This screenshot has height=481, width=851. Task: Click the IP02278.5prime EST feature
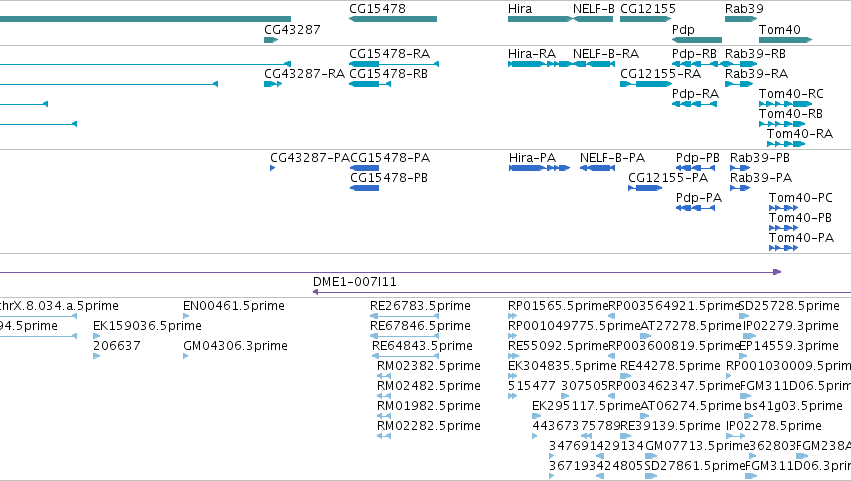(x=736, y=436)
